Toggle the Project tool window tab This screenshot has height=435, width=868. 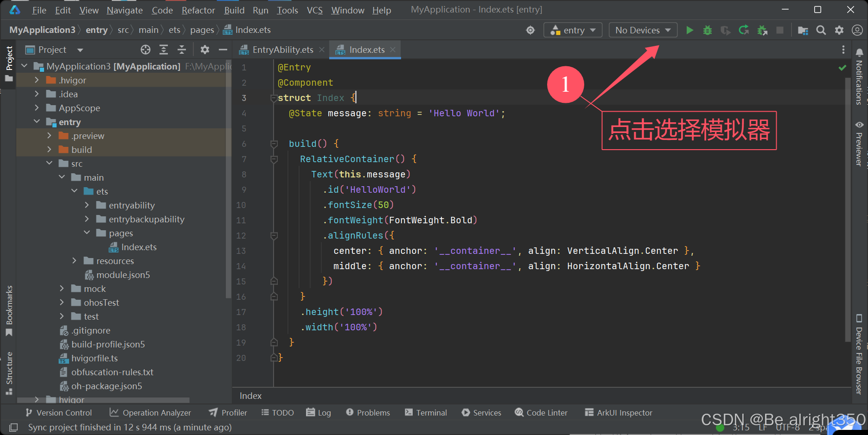click(x=9, y=63)
